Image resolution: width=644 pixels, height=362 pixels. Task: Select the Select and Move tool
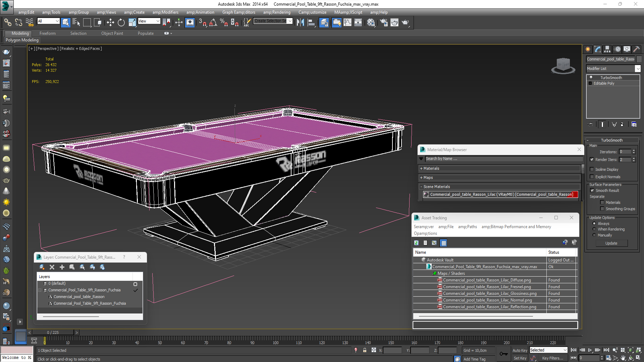[x=110, y=22]
